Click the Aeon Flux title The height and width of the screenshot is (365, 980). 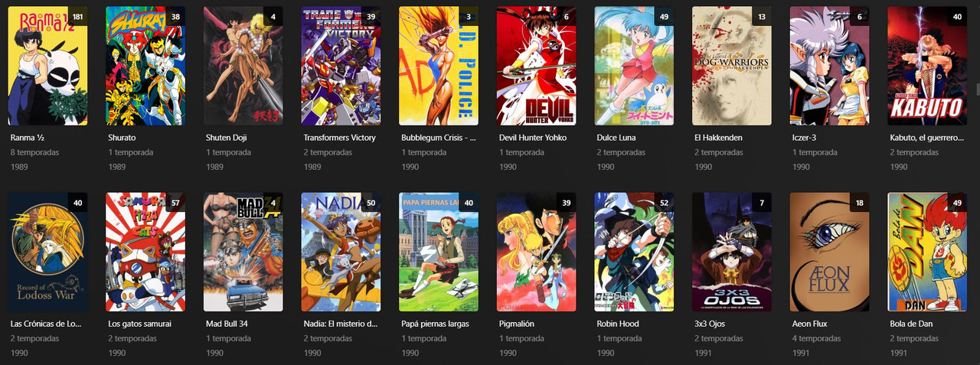pos(812,324)
